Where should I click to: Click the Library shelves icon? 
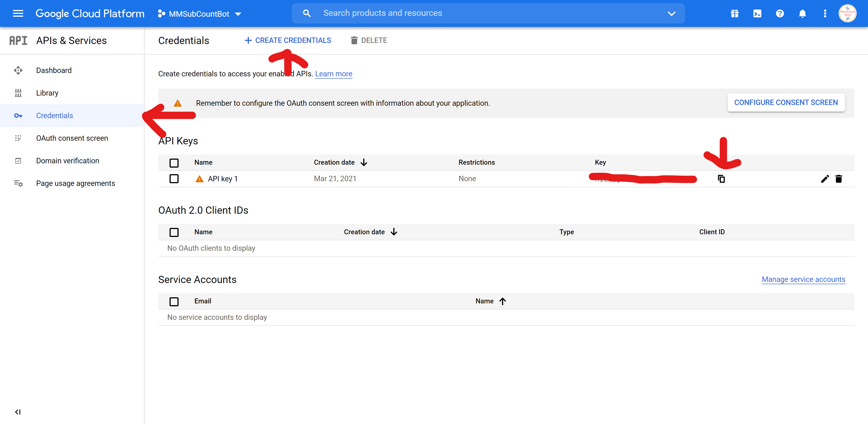coord(18,93)
